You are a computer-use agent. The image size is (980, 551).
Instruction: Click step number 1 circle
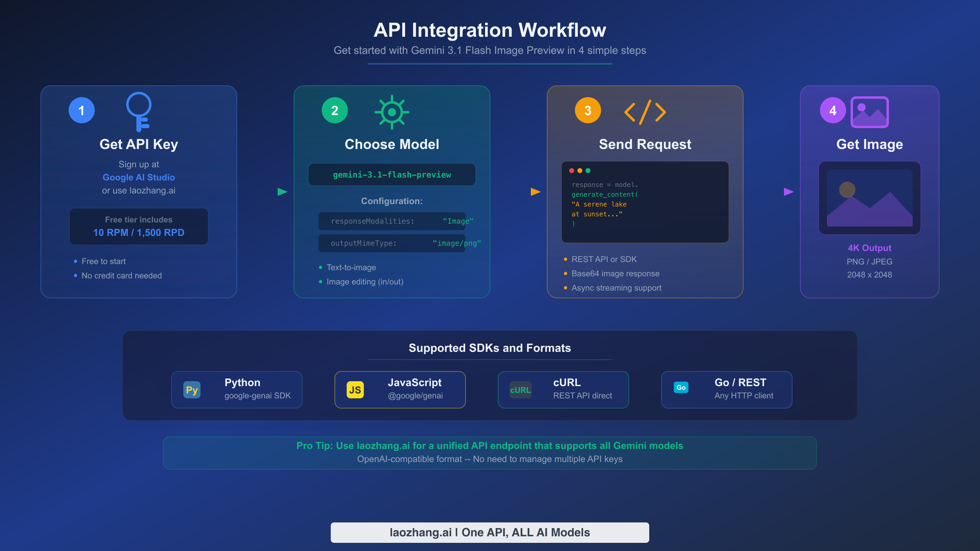pyautogui.click(x=81, y=110)
